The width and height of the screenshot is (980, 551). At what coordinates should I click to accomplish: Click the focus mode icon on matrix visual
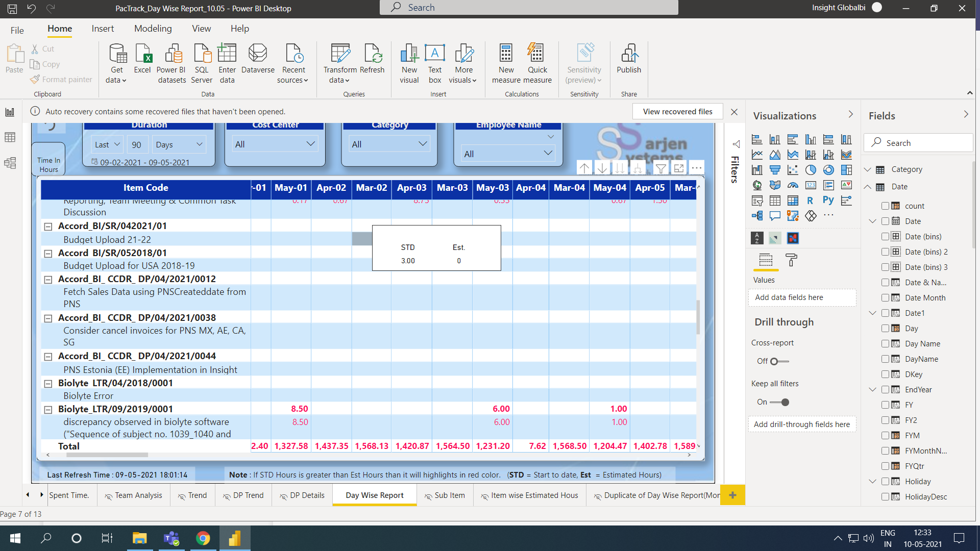[678, 168]
